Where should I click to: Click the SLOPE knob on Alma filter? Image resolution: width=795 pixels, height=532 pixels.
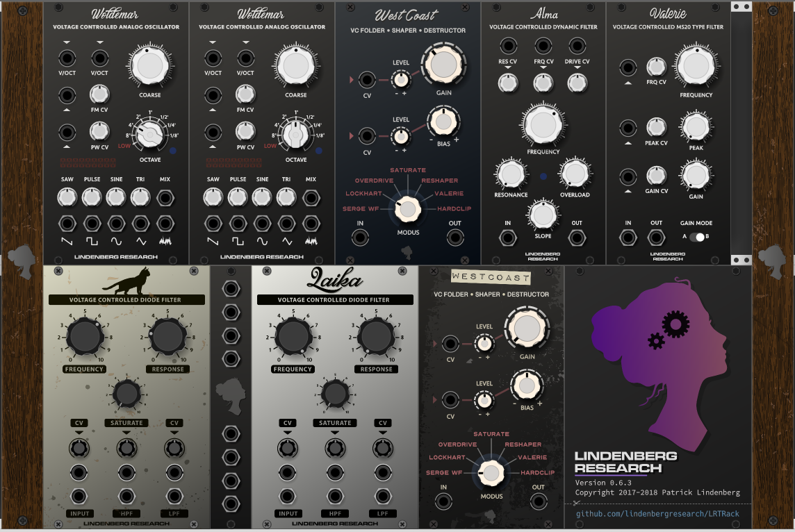click(x=543, y=215)
